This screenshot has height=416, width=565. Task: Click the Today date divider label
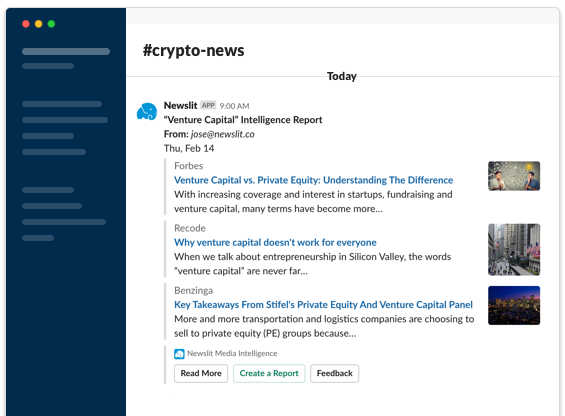(x=342, y=76)
